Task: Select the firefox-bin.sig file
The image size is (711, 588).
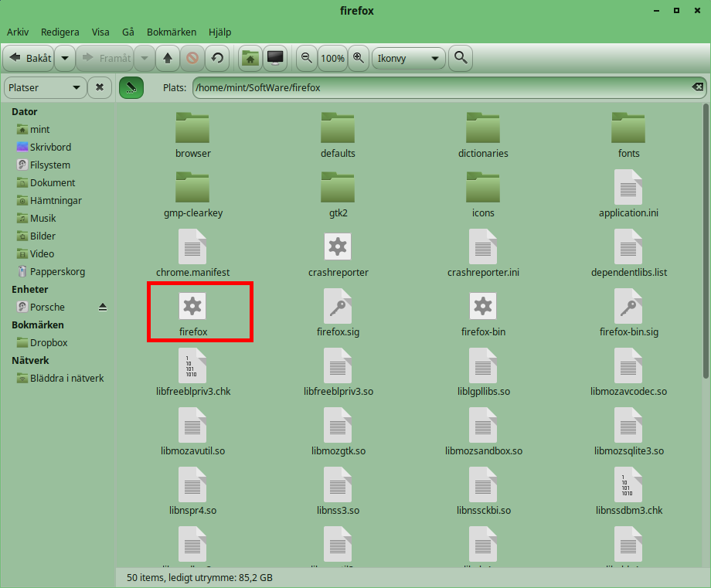Action: [x=628, y=313]
